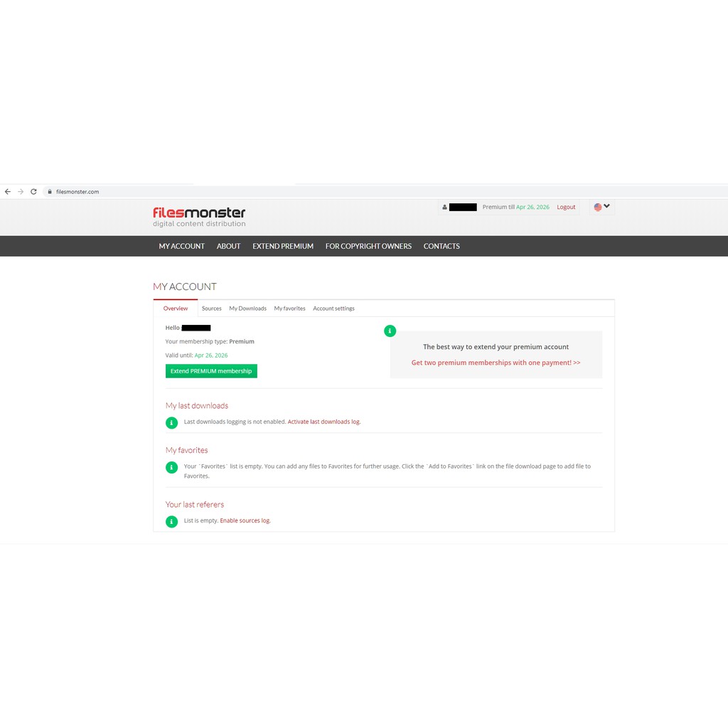Select the Sources tab
This screenshot has height=728, width=728.
pos(211,309)
